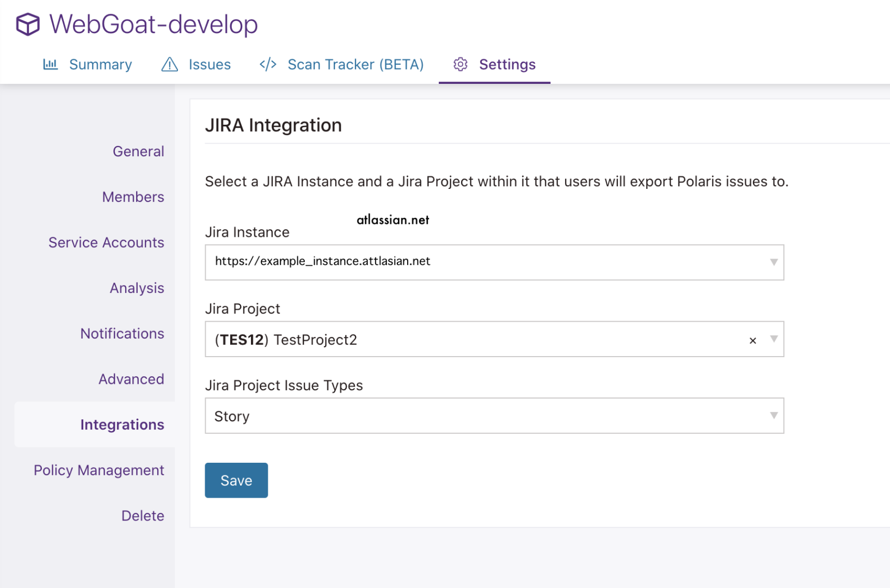Select the Analysis sidebar item
This screenshot has width=890, height=588.
(137, 288)
